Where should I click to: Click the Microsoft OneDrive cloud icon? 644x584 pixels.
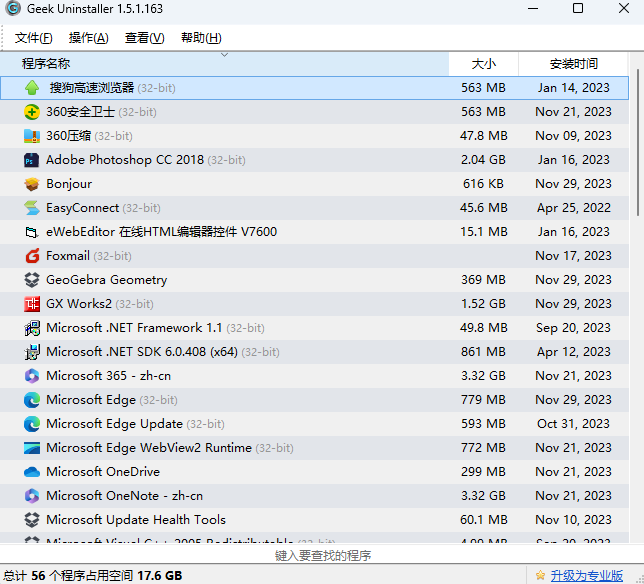(32, 472)
